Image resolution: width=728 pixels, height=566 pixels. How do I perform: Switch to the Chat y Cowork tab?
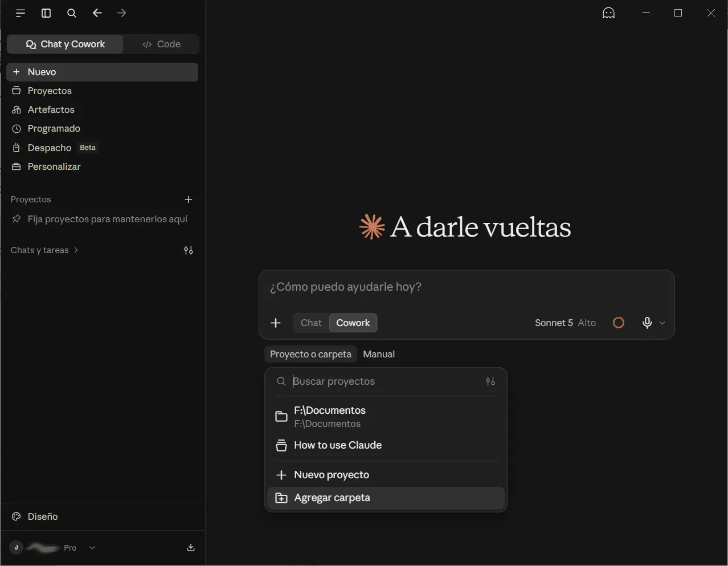coord(66,44)
